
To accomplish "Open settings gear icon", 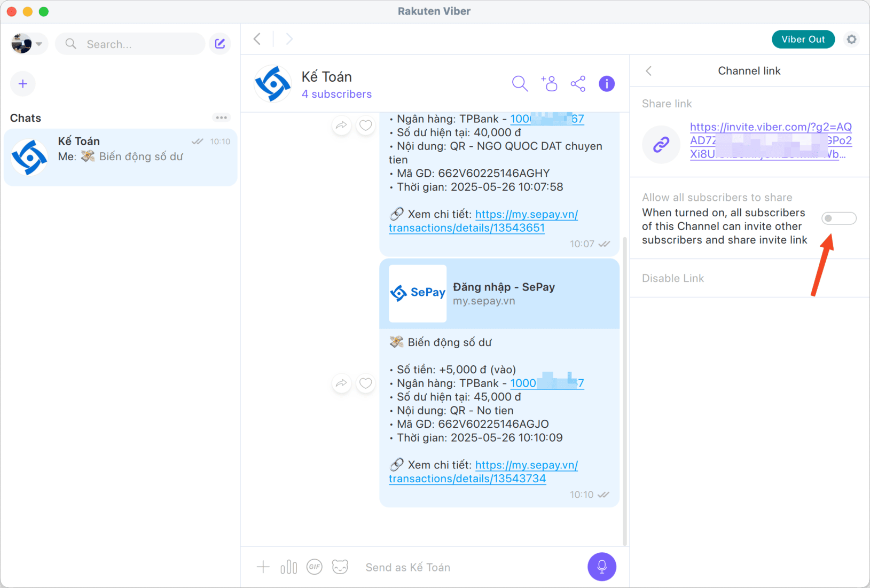I will [852, 39].
